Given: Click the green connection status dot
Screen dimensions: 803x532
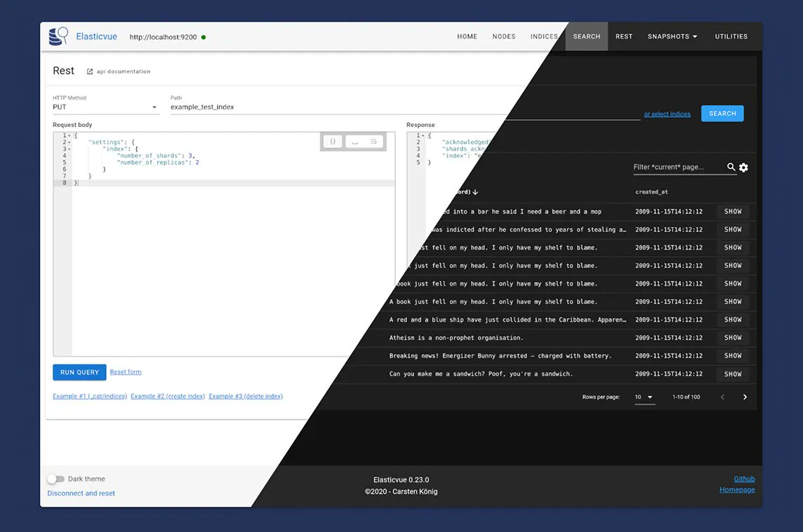Looking at the screenshot, I should [204, 37].
